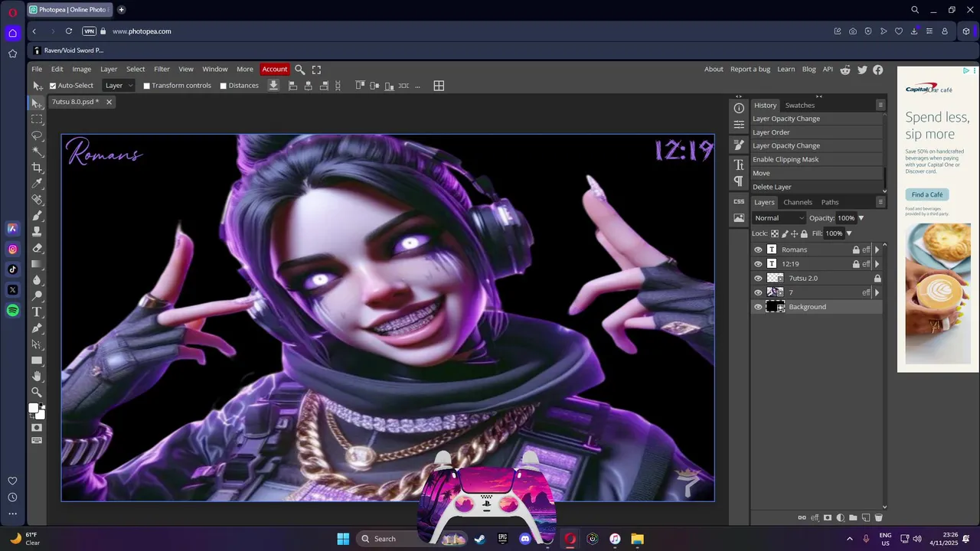The height and width of the screenshot is (551, 980).
Task: Create new layer icon
Action: 866,518
